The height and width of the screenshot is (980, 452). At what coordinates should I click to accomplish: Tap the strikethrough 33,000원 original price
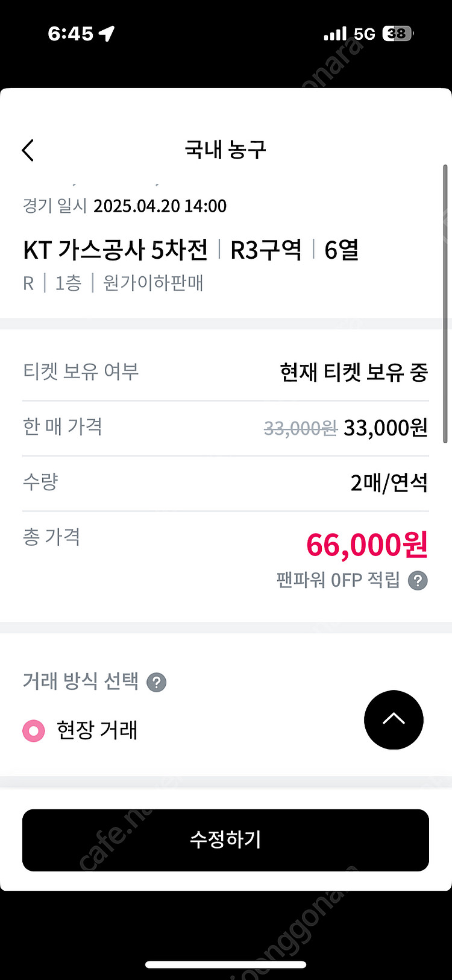tap(300, 428)
